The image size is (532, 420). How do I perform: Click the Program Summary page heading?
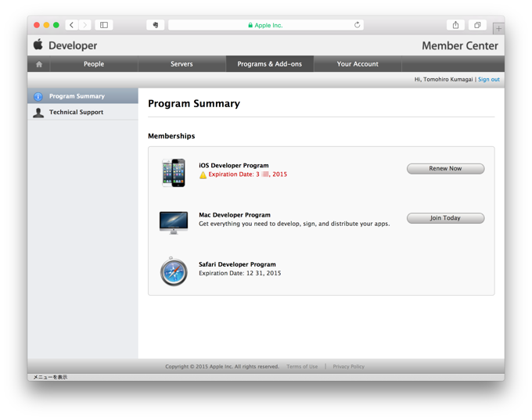tap(194, 103)
